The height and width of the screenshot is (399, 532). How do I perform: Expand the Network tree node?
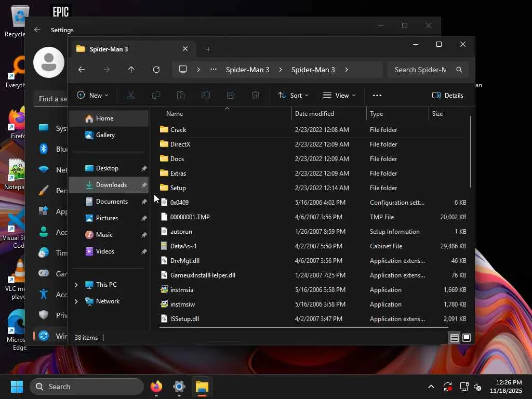tap(76, 301)
